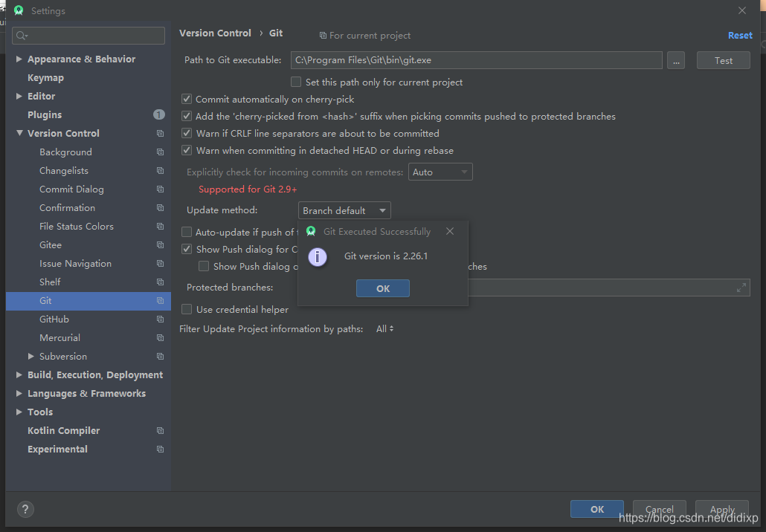Click the Plugins update count badge
This screenshot has width=766, height=532.
158,114
